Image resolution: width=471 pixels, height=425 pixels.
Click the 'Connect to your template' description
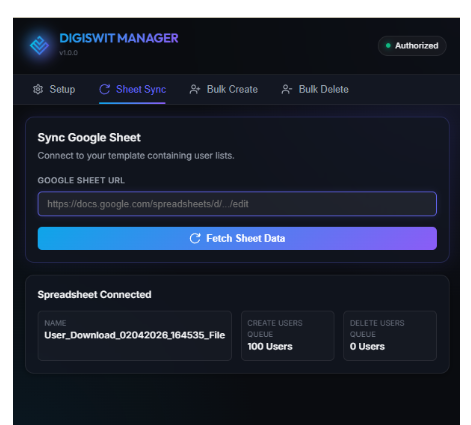(x=136, y=156)
